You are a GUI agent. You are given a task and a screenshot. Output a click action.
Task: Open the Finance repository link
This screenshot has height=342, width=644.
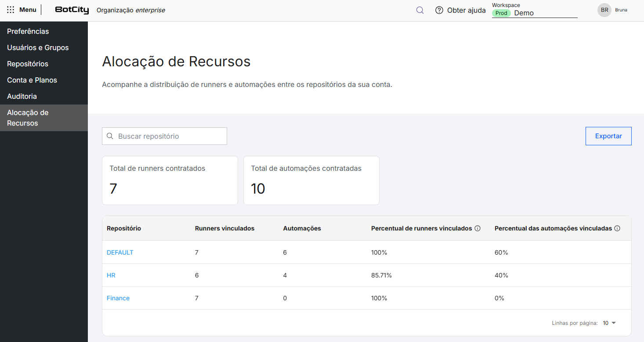(118, 298)
